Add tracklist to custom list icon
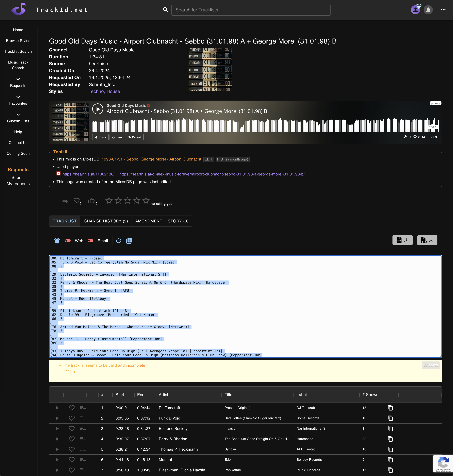This screenshot has width=453, height=476. point(65,201)
